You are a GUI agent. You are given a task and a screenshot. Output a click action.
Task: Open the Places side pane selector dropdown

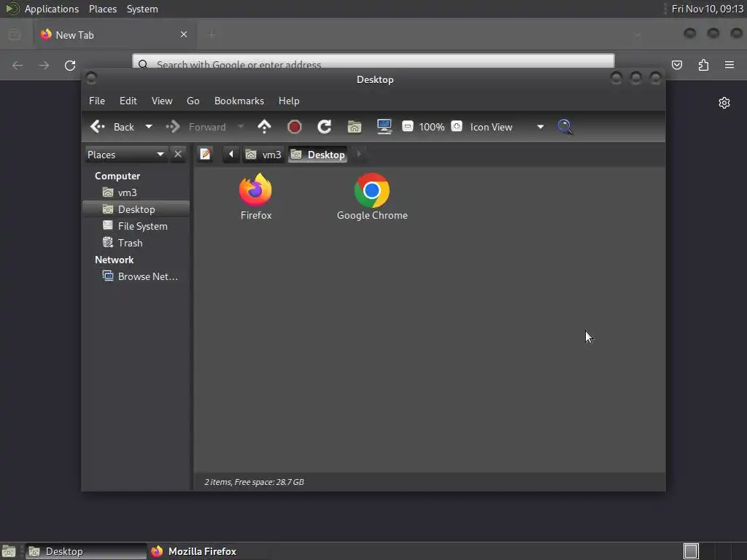(x=125, y=155)
